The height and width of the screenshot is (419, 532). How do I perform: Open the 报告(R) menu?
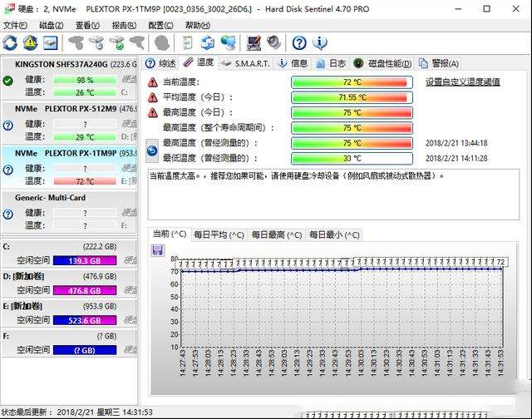tap(124, 25)
